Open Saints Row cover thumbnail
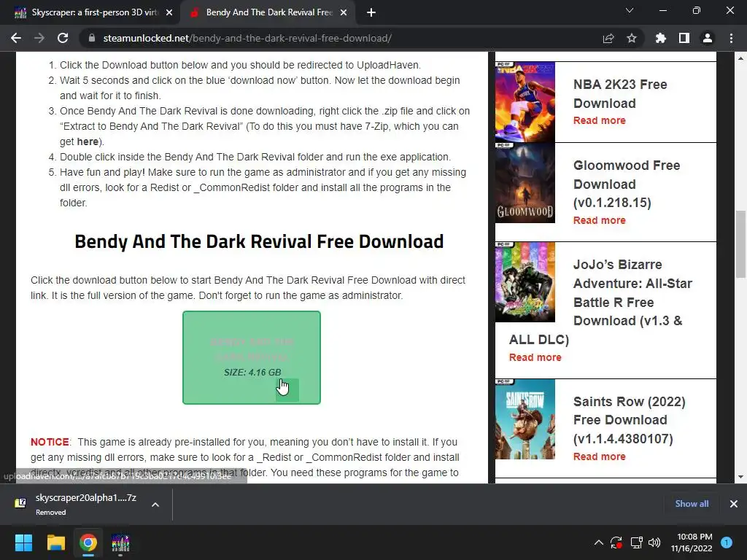 pos(525,419)
